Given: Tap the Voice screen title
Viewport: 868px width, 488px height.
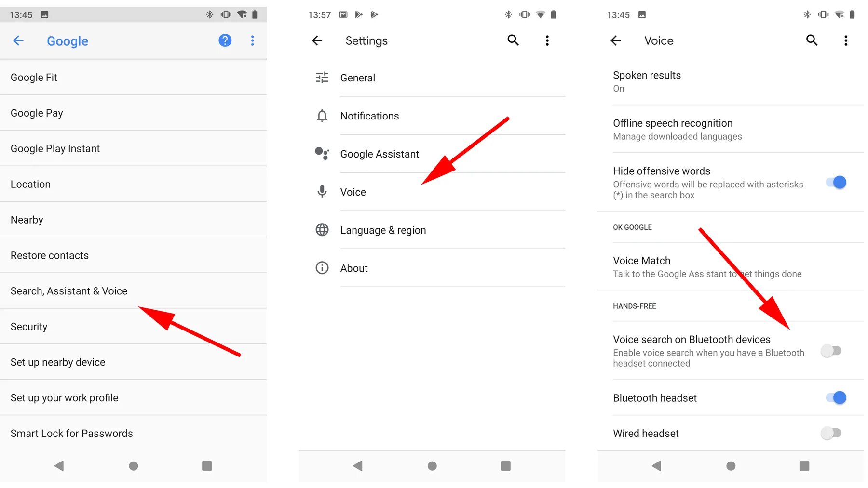Looking at the screenshot, I should [659, 41].
